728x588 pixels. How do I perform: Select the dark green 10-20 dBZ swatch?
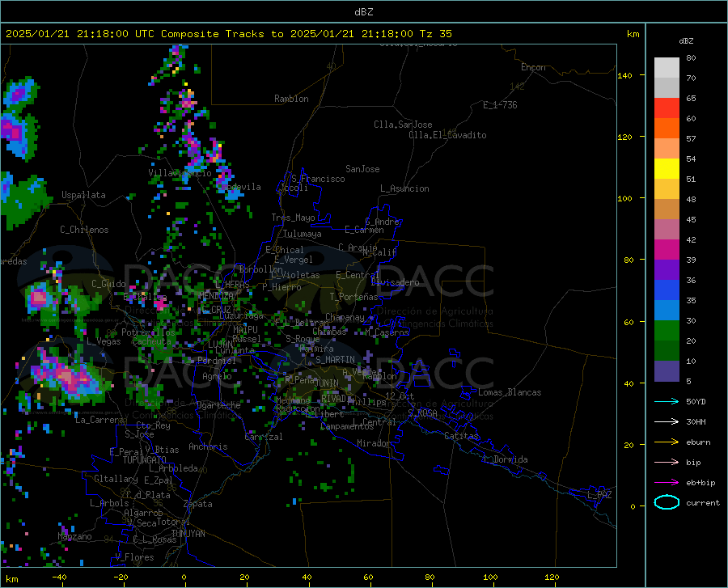pos(667,351)
